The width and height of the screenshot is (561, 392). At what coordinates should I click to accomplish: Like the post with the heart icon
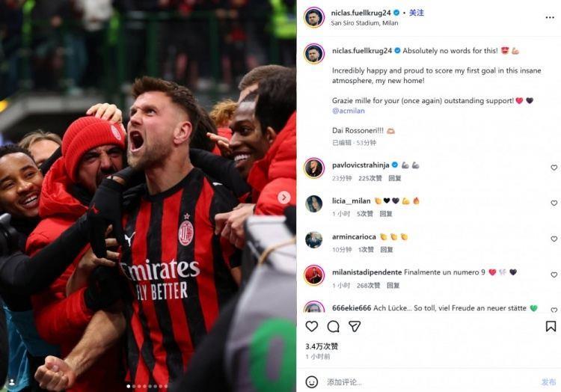(312, 326)
